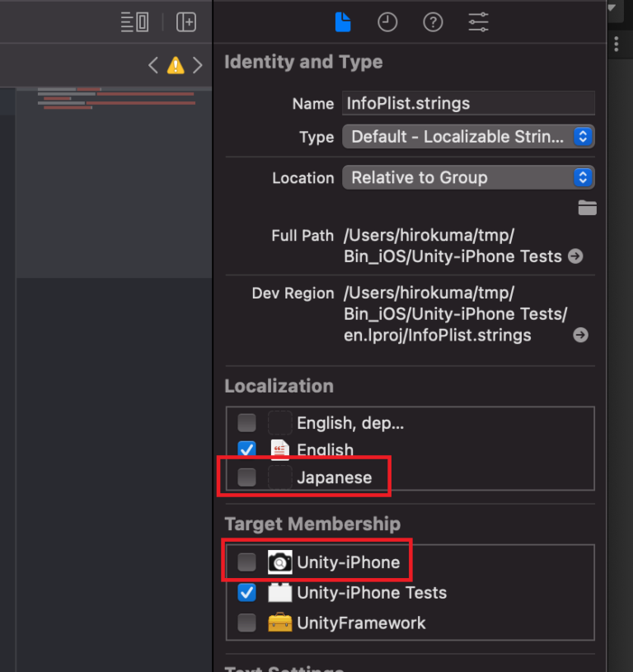Click the previous-file back chevron
Image resolution: width=633 pixels, height=672 pixels.
point(153,65)
